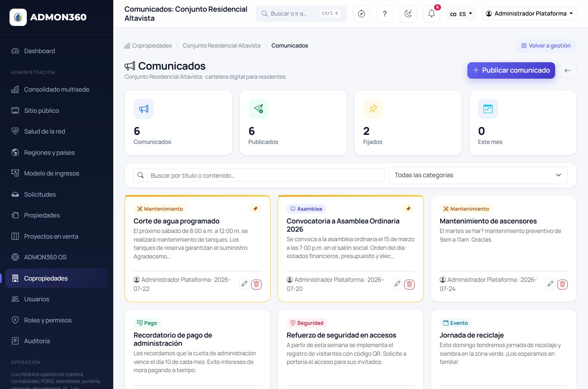Image resolution: width=588 pixels, height=389 pixels.
Task: Open the compass explore icon in header
Action: 361,14
